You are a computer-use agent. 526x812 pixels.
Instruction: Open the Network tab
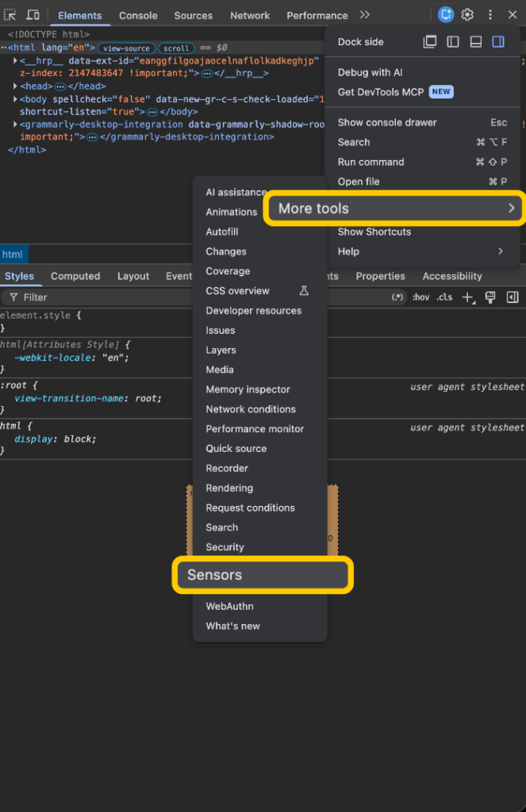click(x=250, y=16)
